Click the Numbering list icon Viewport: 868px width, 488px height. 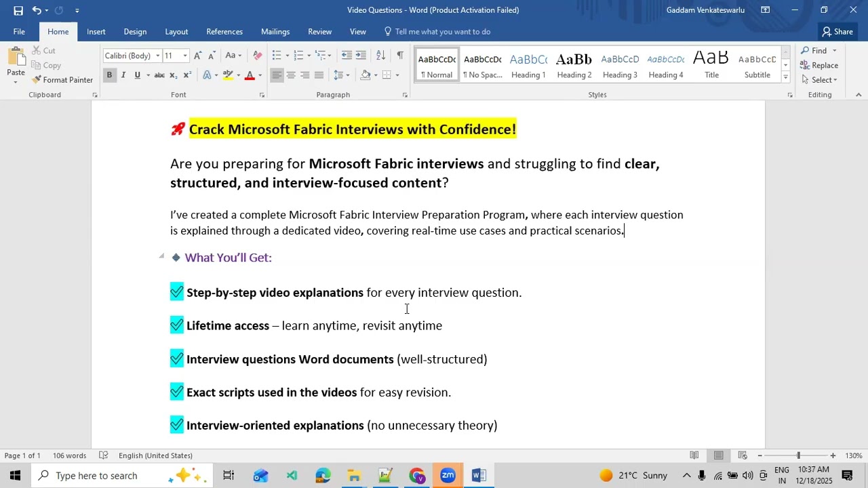300,56
